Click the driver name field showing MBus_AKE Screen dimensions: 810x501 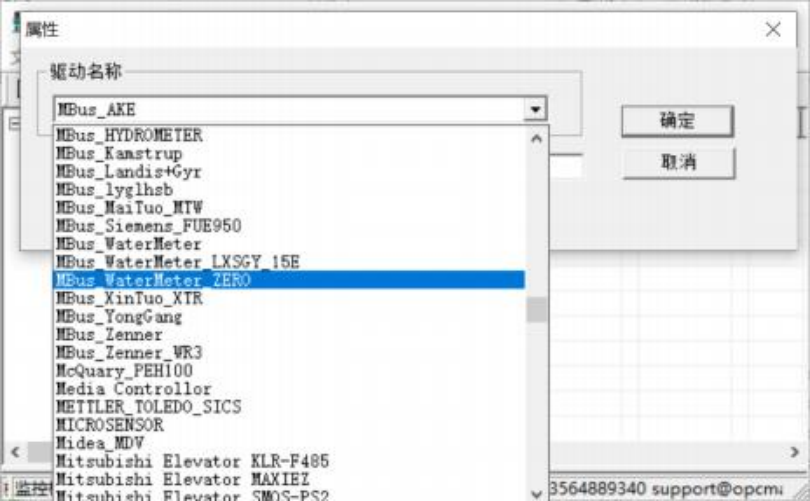289,109
